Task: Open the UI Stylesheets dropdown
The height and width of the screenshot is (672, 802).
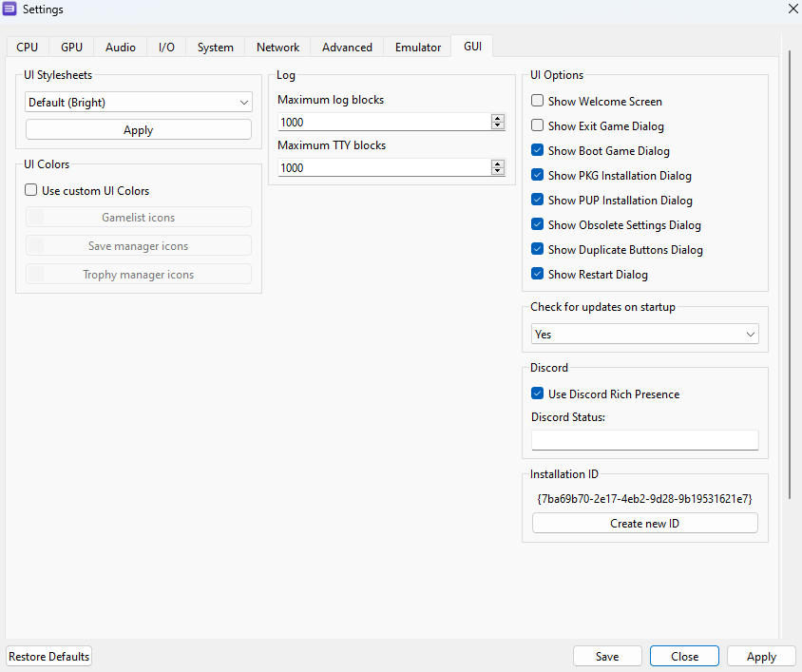Action: coord(139,103)
